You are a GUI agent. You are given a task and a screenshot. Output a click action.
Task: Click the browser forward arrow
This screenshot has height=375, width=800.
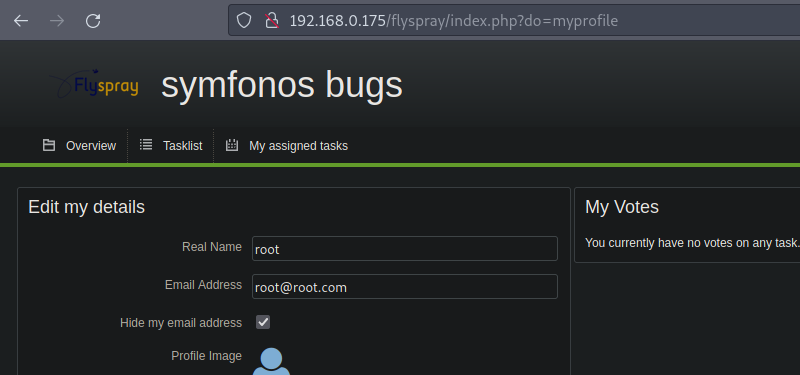coord(57,21)
